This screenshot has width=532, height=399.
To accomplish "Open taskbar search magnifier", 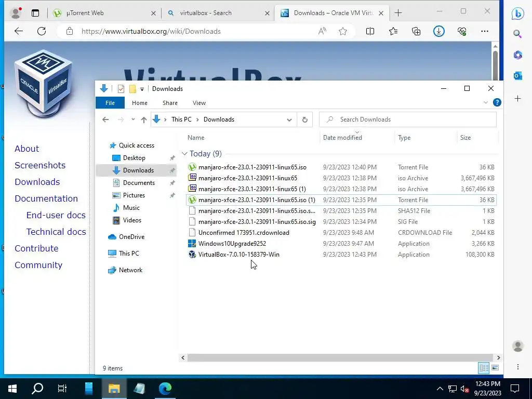I will coord(37,389).
